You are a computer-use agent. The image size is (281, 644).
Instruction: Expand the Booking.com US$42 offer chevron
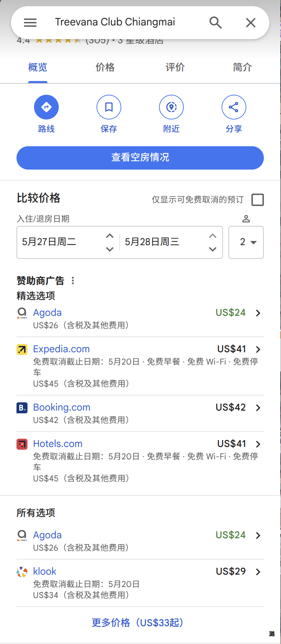tap(258, 407)
